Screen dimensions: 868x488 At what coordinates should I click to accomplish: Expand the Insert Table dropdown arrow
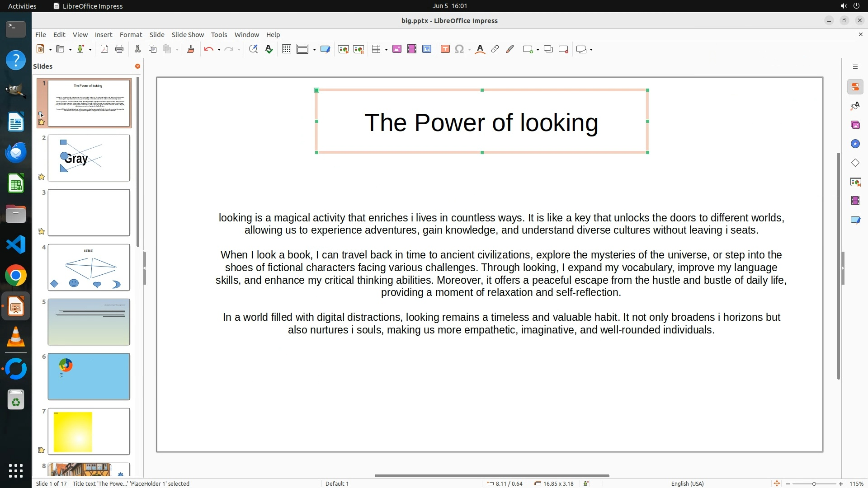pyautogui.click(x=386, y=50)
